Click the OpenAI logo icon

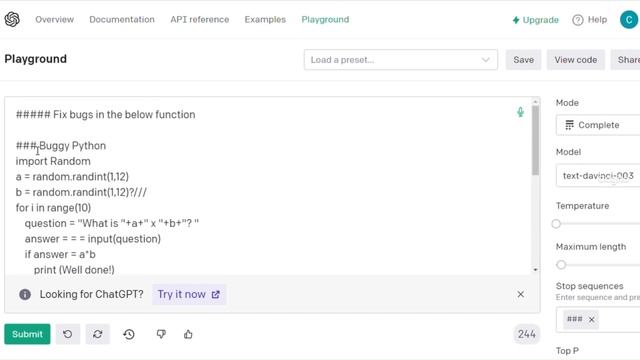pyautogui.click(x=12, y=19)
